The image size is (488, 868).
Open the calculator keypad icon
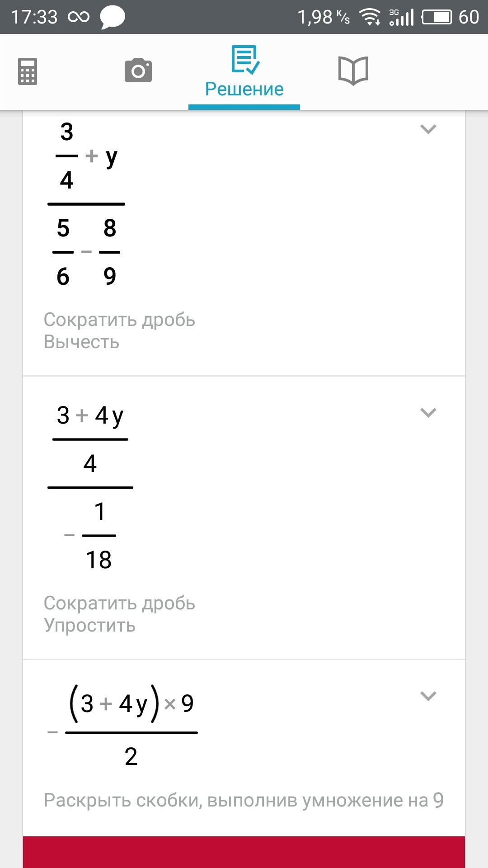(28, 71)
